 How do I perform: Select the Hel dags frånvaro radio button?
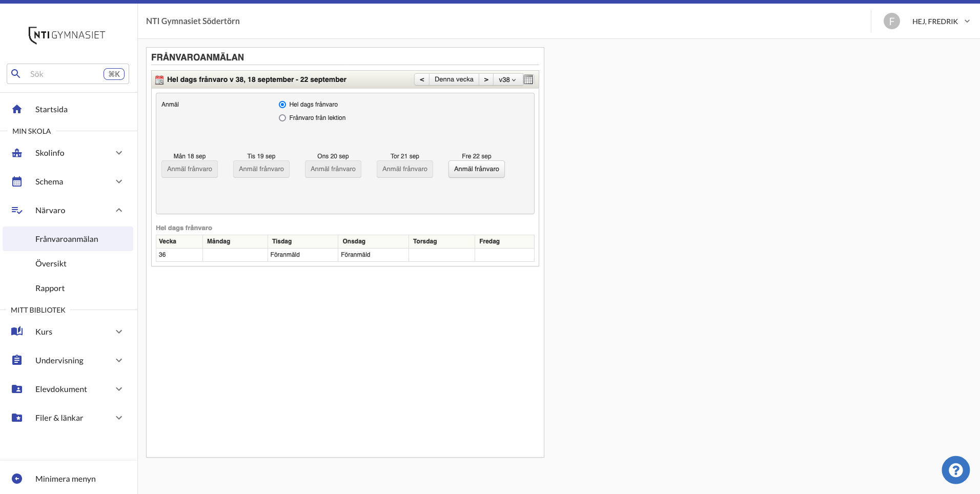[x=282, y=104]
